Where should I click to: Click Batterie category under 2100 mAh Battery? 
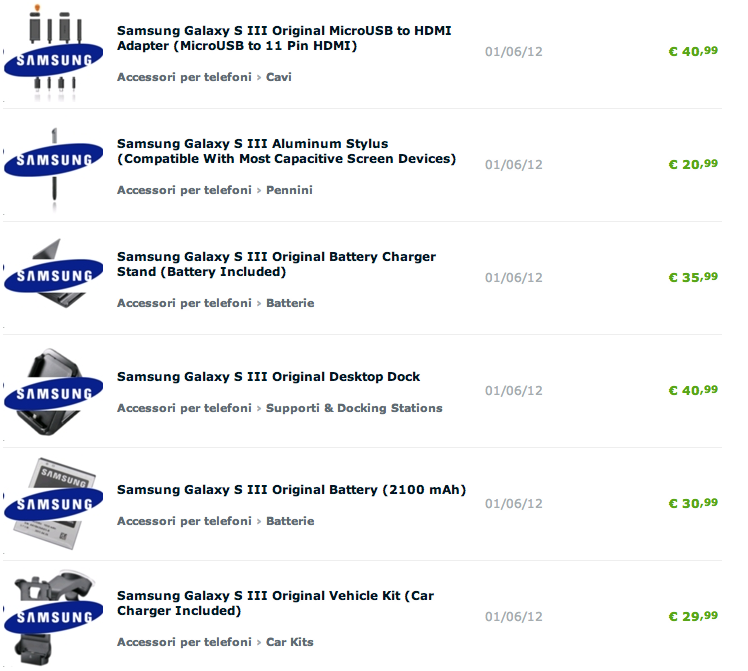[290, 521]
